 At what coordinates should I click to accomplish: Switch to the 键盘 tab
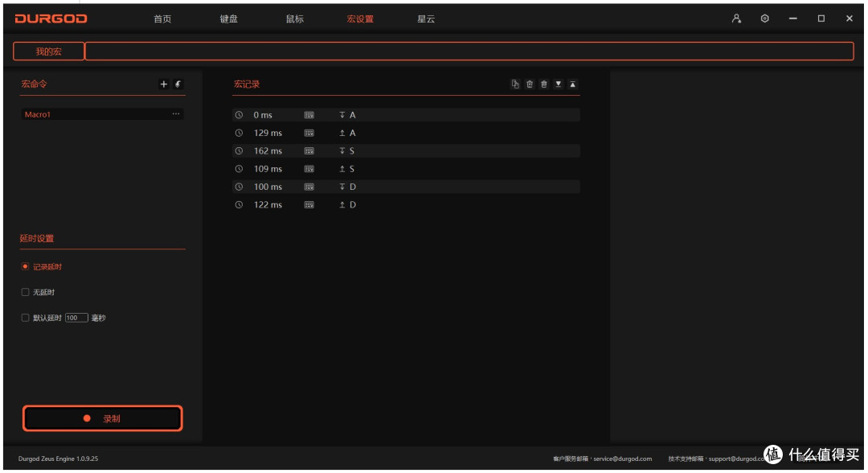point(228,19)
